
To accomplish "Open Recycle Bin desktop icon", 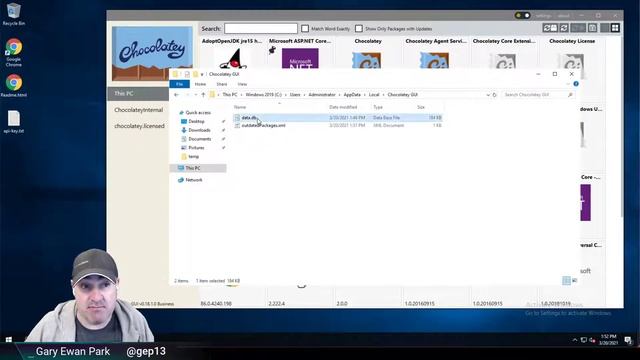I will tap(13, 14).
